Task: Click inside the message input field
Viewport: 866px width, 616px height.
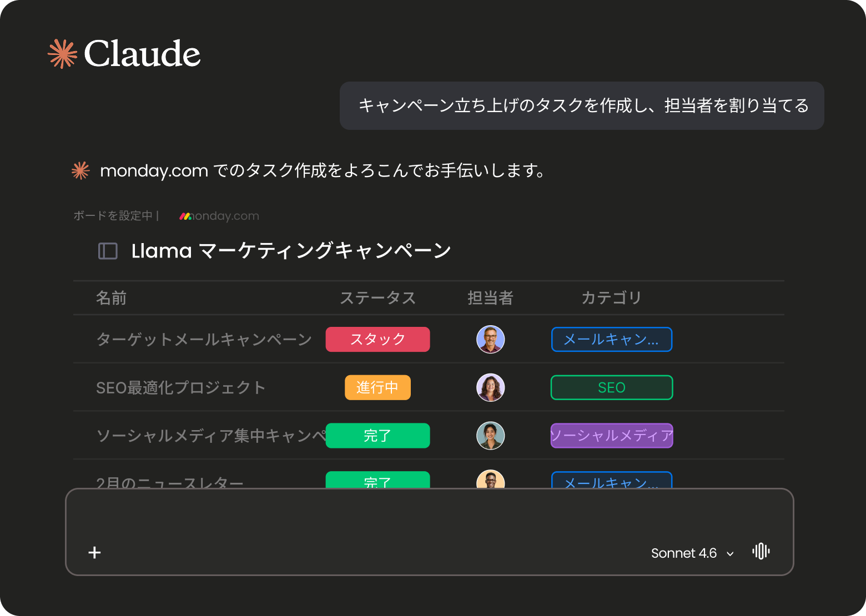Action: point(430,532)
